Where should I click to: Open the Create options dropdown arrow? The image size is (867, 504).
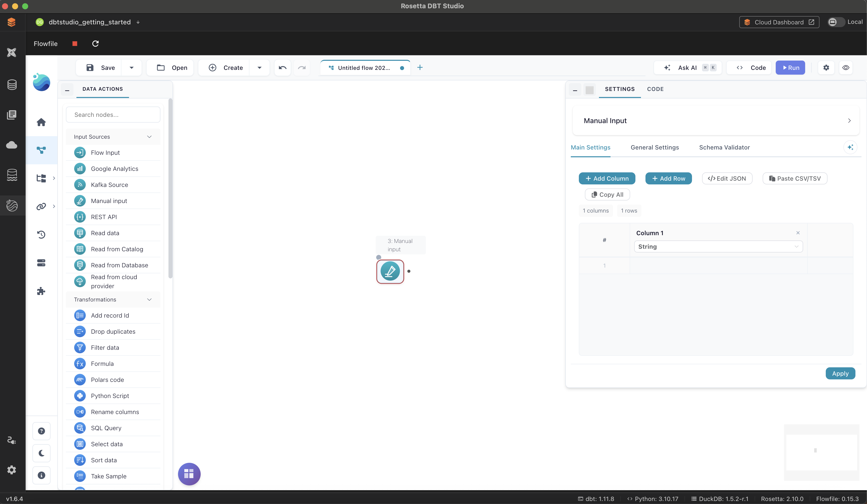[x=259, y=68]
